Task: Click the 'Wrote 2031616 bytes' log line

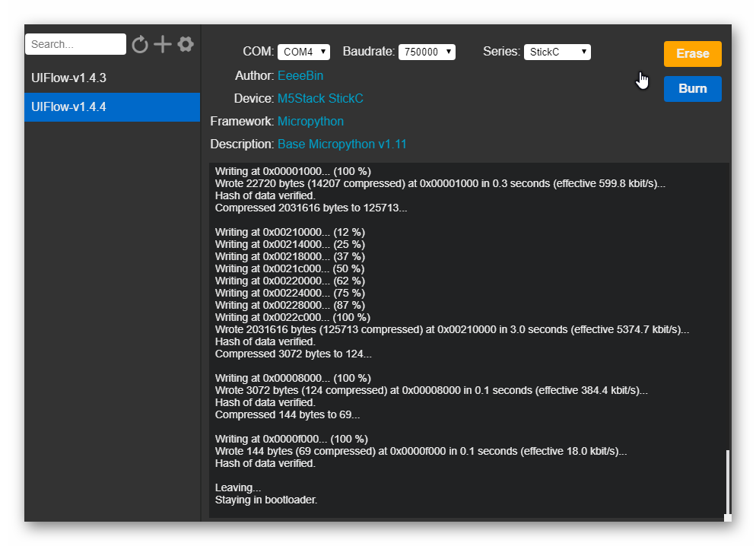Action: [x=452, y=329]
